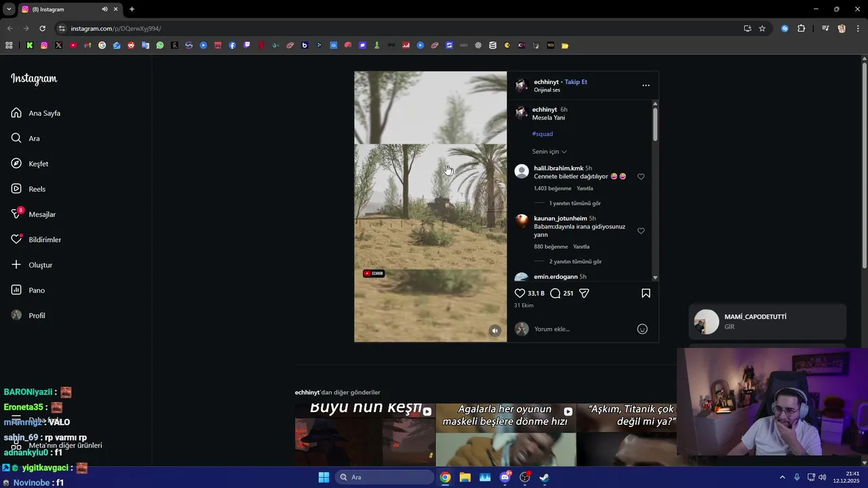Open the tab search dropdown arrow
The image size is (868, 488).
9,9
